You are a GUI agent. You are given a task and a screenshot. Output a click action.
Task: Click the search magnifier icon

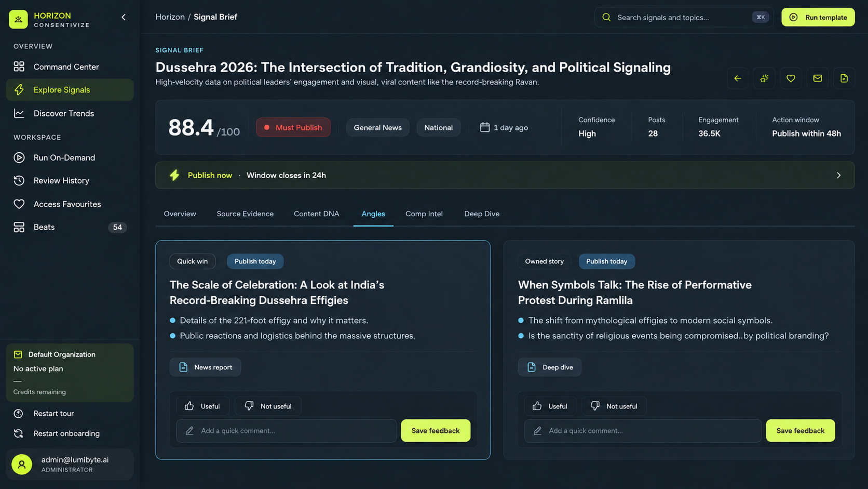(606, 17)
